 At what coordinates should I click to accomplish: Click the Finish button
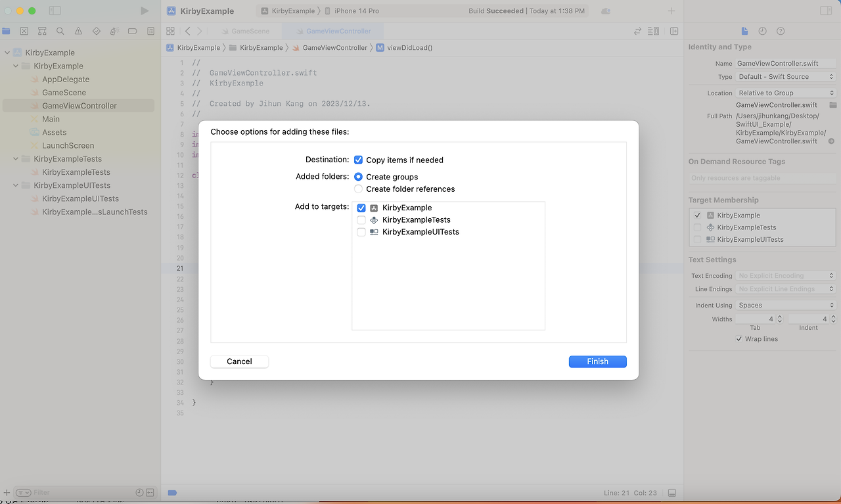coord(598,361)
